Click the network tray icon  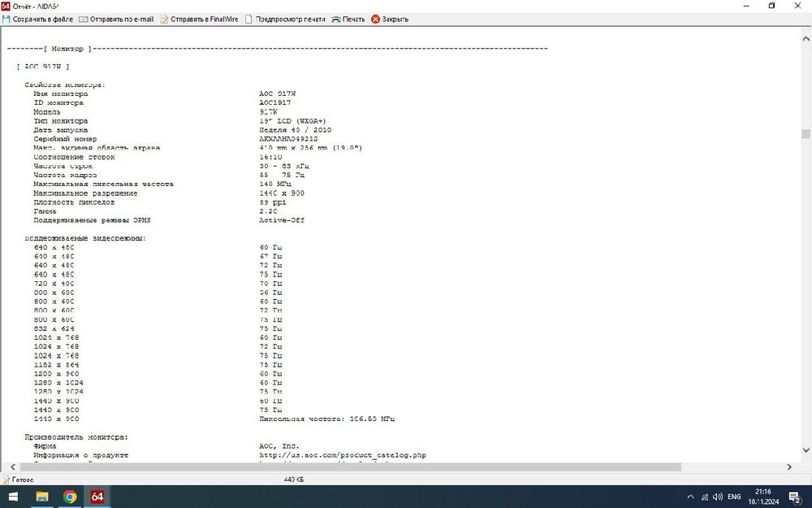pyautogui.click(x=704, y=497)
